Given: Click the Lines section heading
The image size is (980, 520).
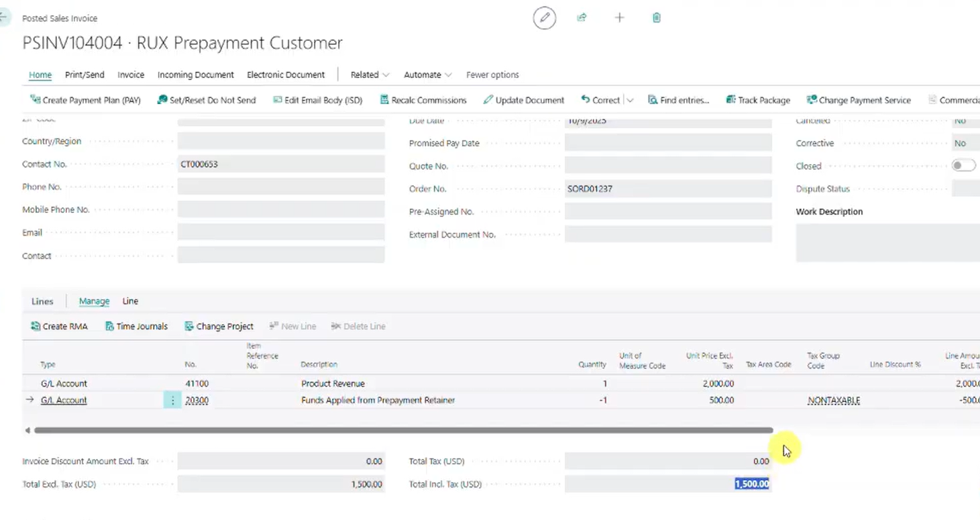Looking at the screenshot, I should pos(42,301).
